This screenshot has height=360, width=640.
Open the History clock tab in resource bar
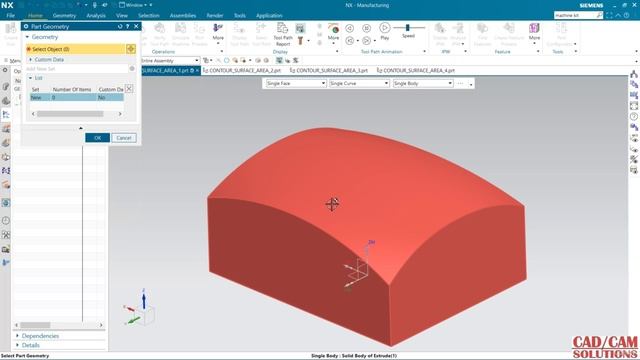(6, 220)
